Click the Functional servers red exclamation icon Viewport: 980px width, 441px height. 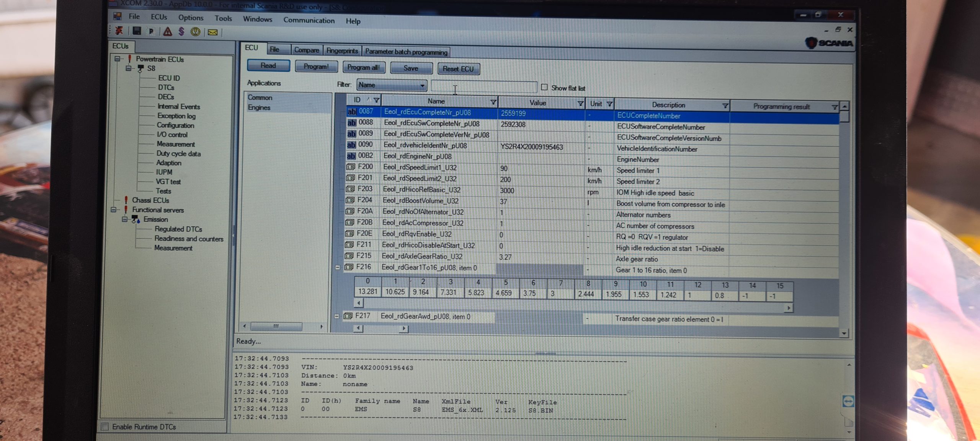pos(126,210)
